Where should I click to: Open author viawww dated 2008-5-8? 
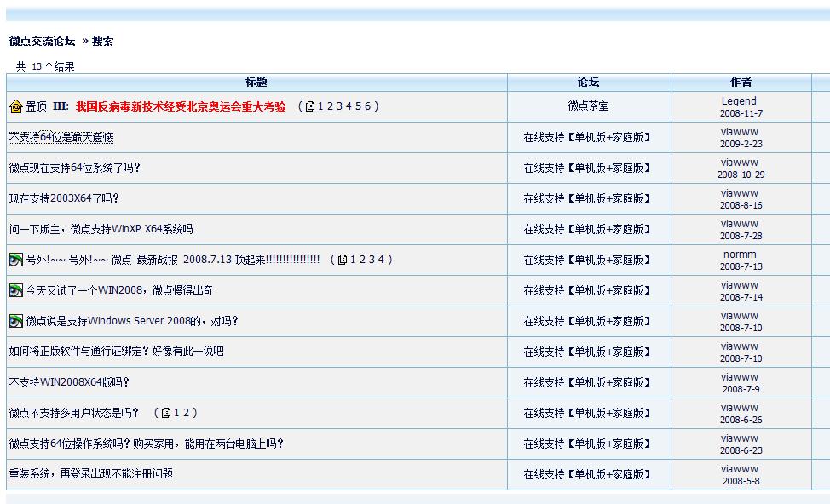740,469
